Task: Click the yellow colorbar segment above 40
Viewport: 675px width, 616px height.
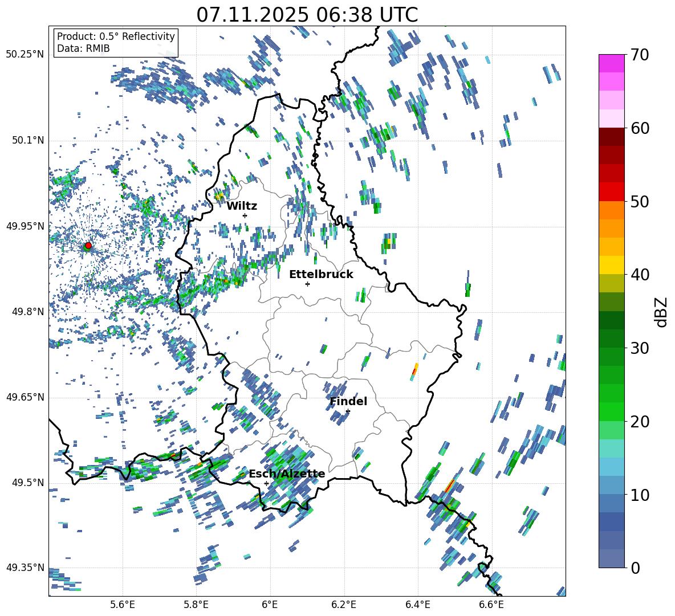Action: coord(611,265)
